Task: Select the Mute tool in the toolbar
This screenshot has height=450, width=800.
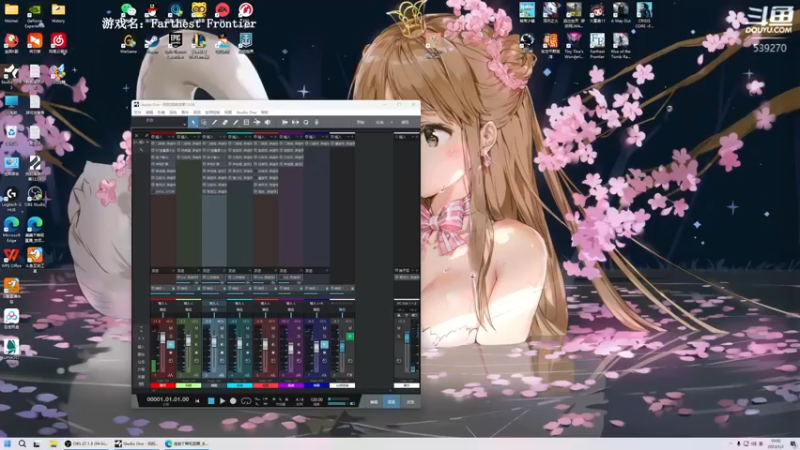Action: (x=246, y=122)
